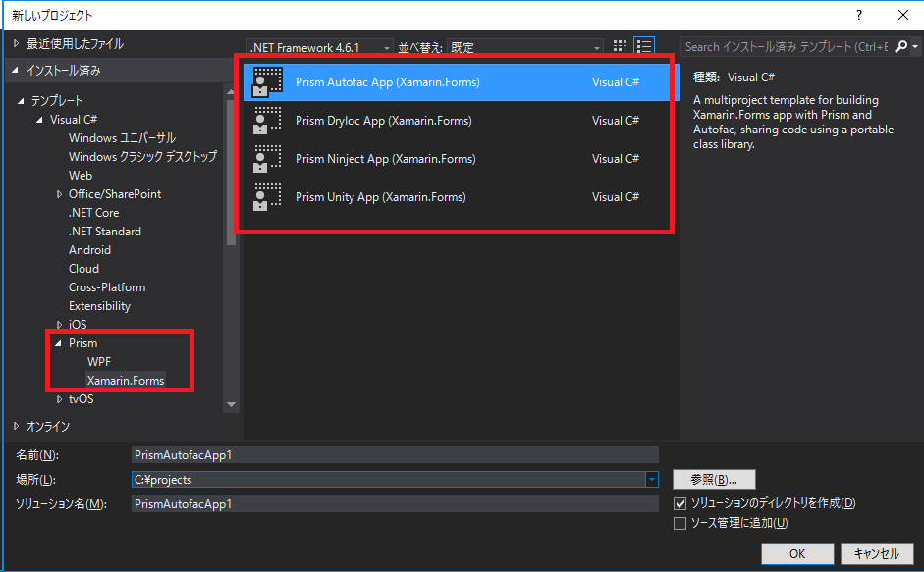The image size is (924, 572).
Task: Expand the tvOS tree node
Action: click(x=59, y=399)
